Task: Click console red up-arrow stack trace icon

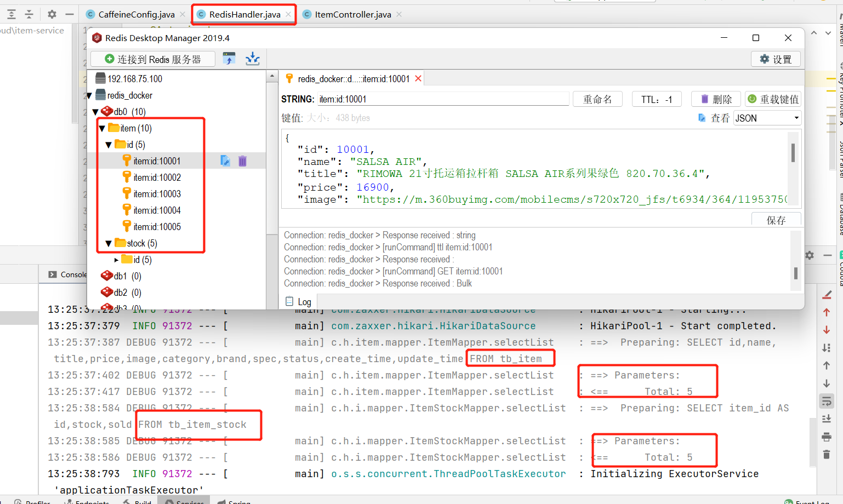Action: [x=827, y=312]
